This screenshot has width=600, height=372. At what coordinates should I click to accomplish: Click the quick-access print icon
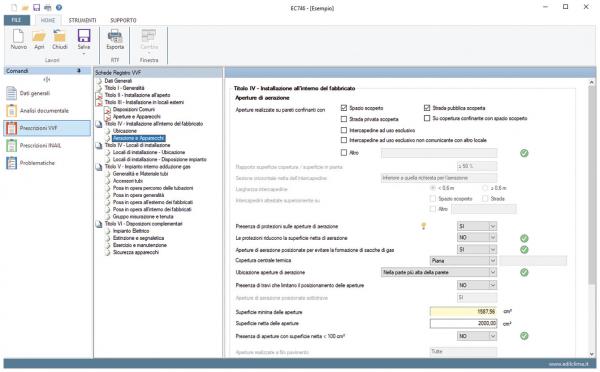click(x=48, y=7)
